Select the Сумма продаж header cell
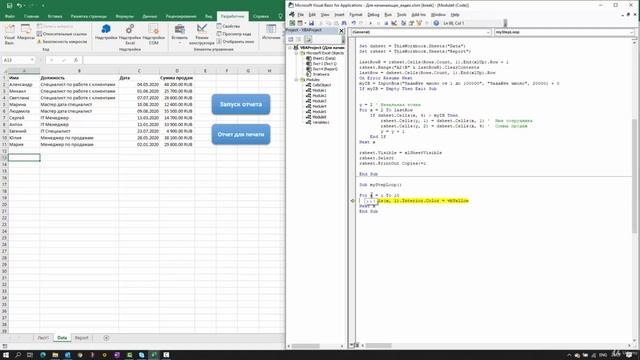 coord(177,78)
